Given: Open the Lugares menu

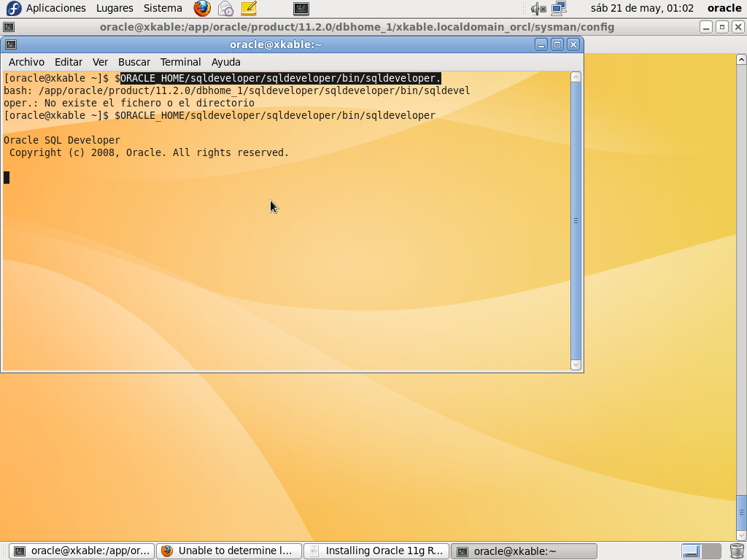Looking at the screenshot, I should coord(115,8).
